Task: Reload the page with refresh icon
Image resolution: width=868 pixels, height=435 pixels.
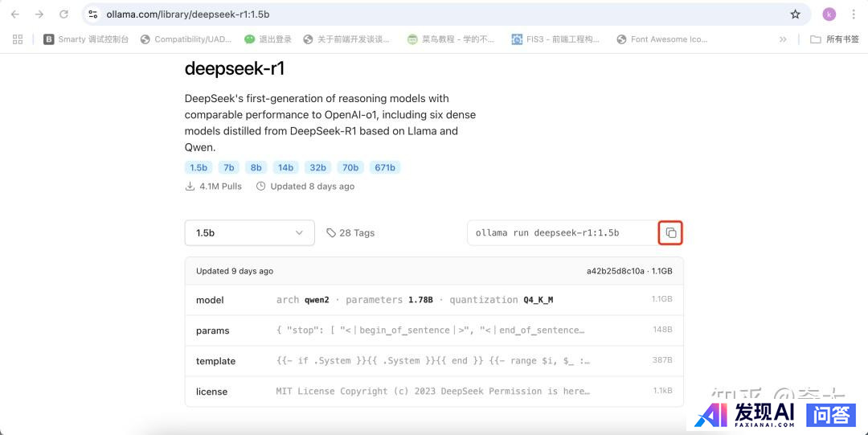Action: (x=63, y=14)
